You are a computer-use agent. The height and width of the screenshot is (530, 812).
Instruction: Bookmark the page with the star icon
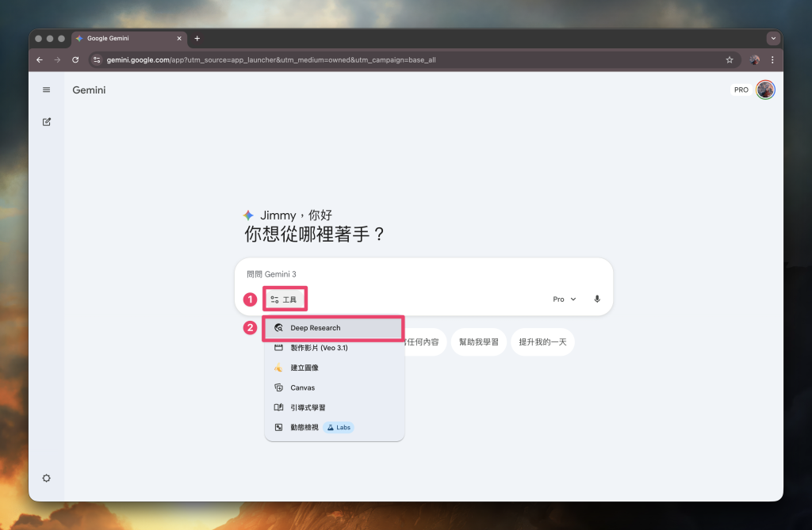tap(729, 59)
